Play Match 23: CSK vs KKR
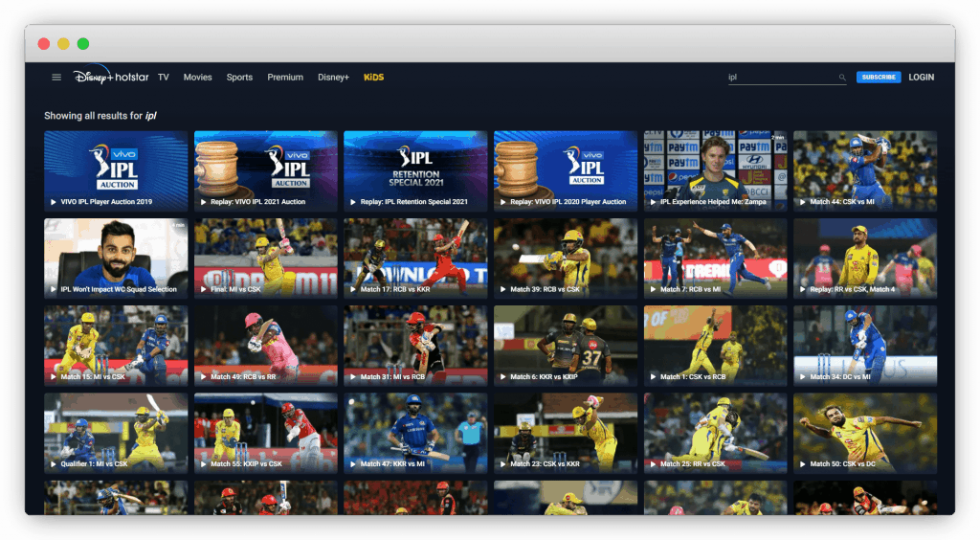Screen dimensions: 980x540 [x=566, y=433]
